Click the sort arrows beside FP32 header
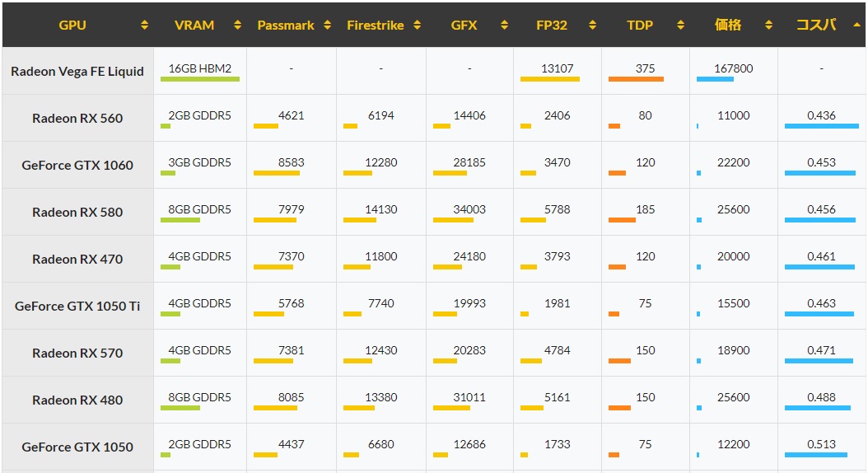Image resolution: width=868 pixels, height=473 pixels. (592, 25)
